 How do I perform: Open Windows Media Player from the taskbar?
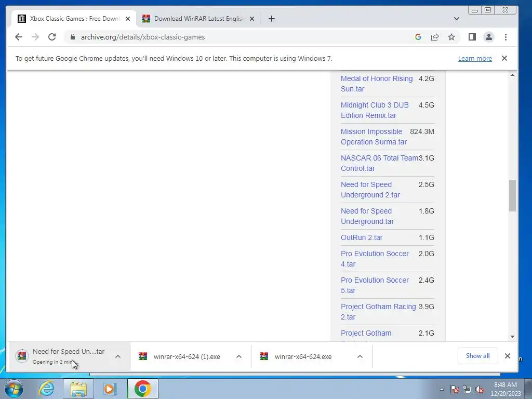pyautogui.click(x=109, y=389)
